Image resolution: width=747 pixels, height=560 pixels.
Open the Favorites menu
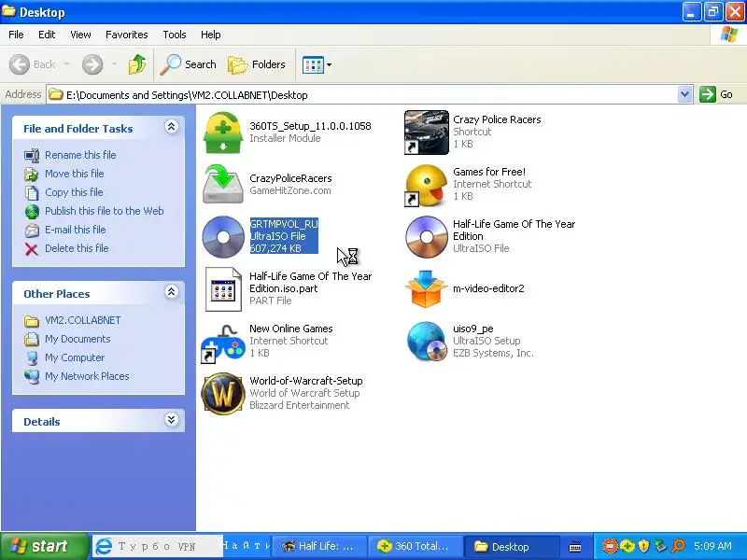127,35
